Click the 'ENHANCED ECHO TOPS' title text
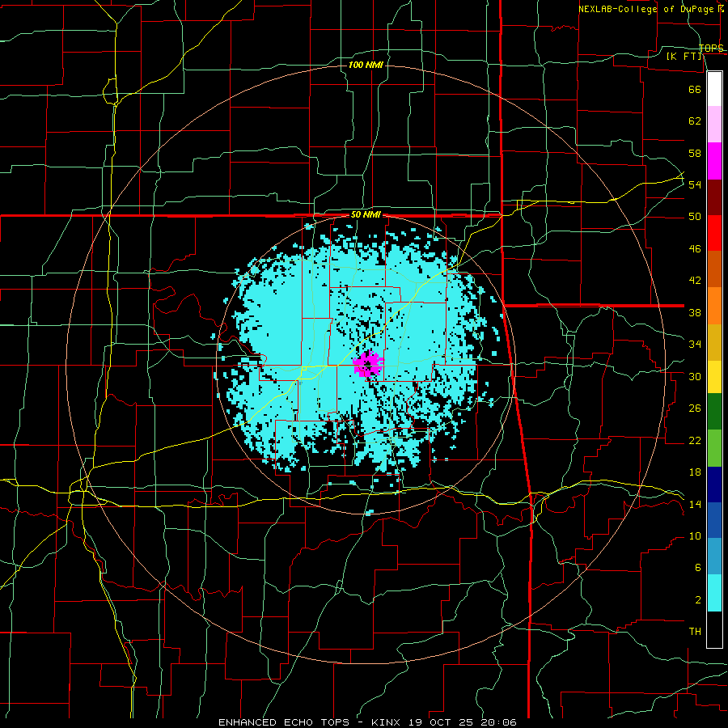Image resolution: width=728 pixels, height=728 pixels. pos(283,722)
